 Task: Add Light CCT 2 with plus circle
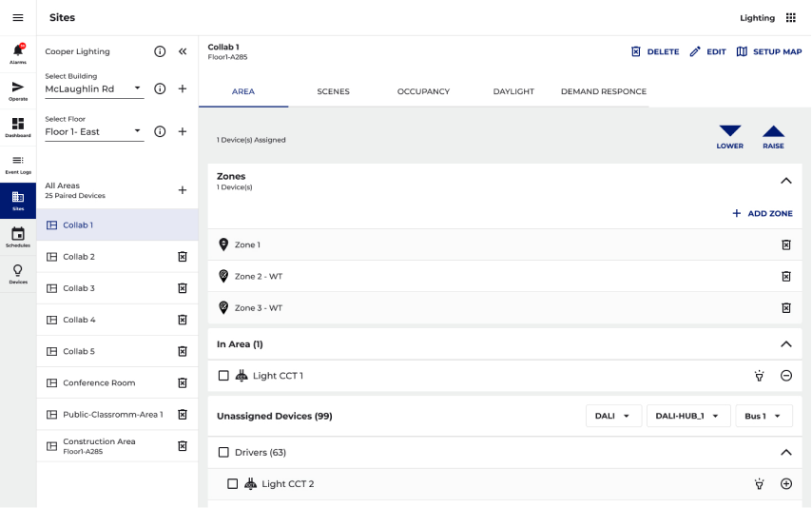786,483
